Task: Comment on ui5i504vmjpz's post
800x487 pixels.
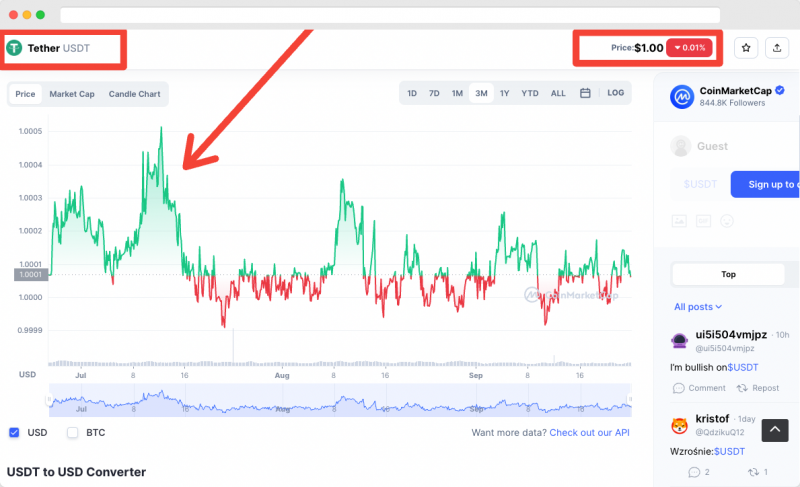Action: [699, 388]
